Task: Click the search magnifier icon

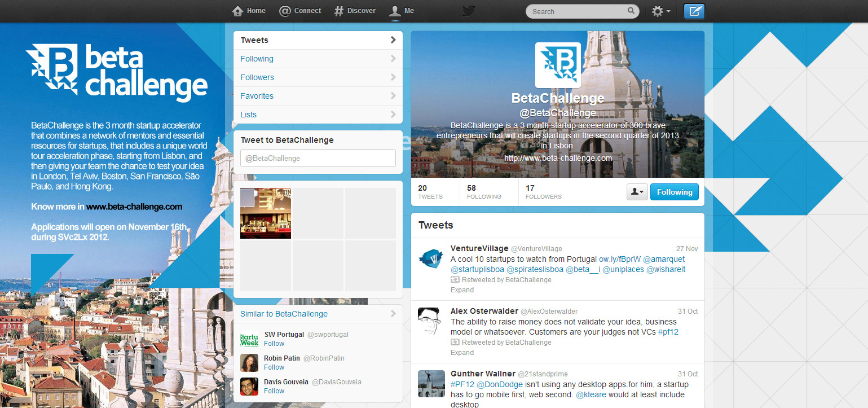Action: [631, 11]
